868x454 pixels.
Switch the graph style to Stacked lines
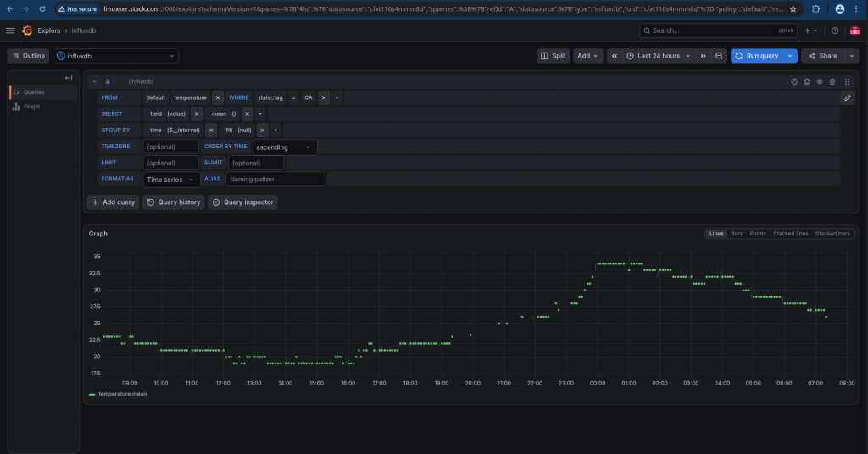pos(790,234)
